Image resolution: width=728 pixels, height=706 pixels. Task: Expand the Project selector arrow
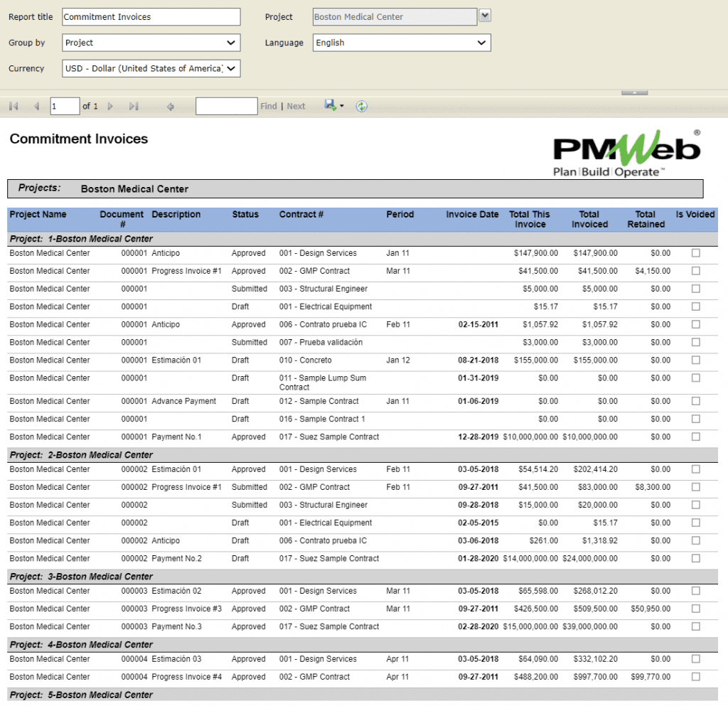[485, 16]
